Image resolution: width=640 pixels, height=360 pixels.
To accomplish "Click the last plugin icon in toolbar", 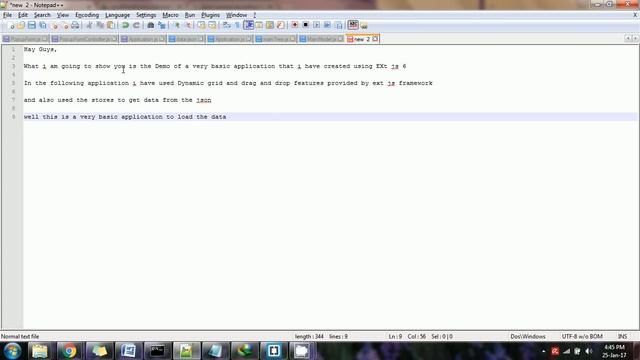I will 364,25.
